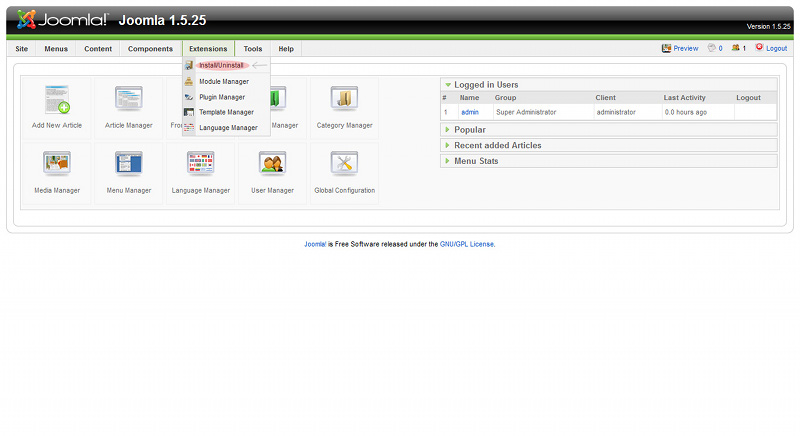Viewport: 800px width, 436px height.
Task: Click the Logout column header
Action: (x=748, y=97)
